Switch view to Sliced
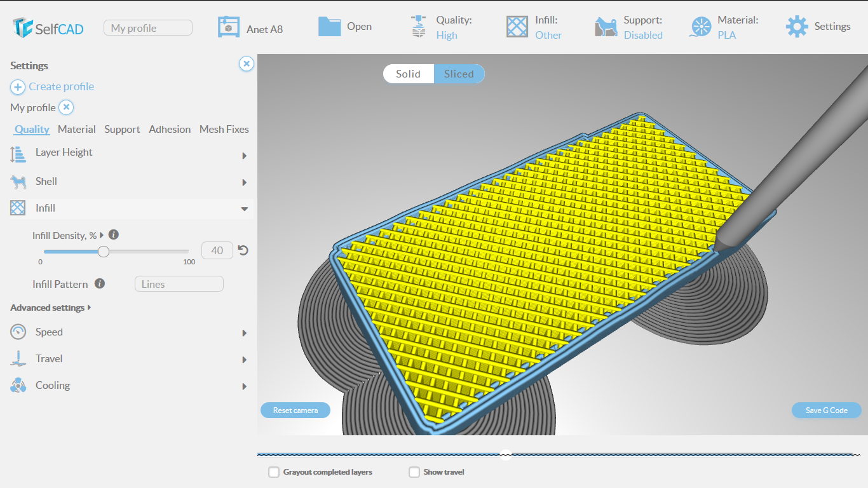 tap(459, 74)
